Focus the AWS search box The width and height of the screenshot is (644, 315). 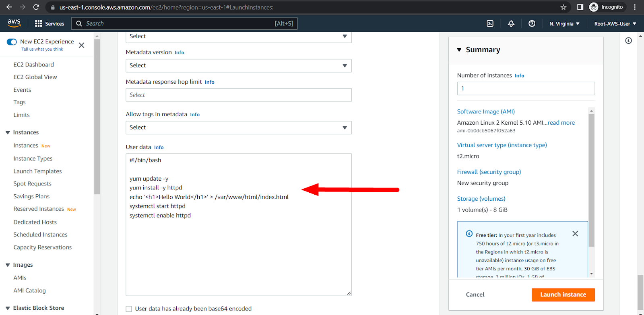click(184, 24)
